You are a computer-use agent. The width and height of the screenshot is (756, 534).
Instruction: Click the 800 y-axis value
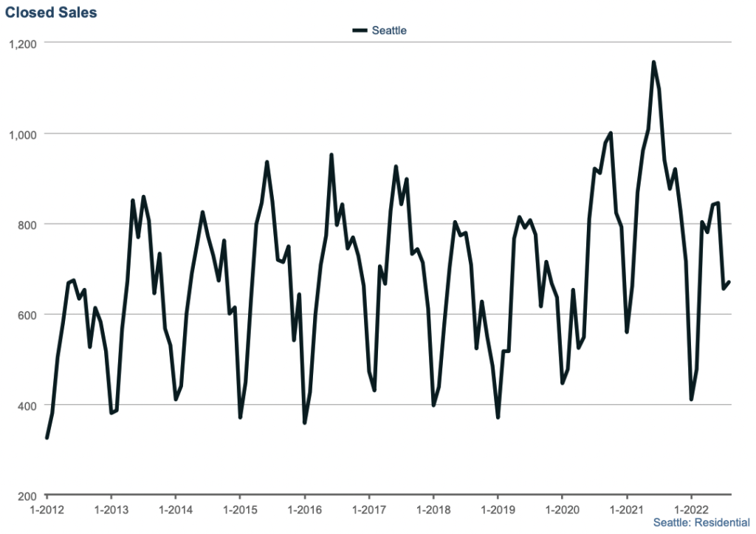tap(27, 225)
